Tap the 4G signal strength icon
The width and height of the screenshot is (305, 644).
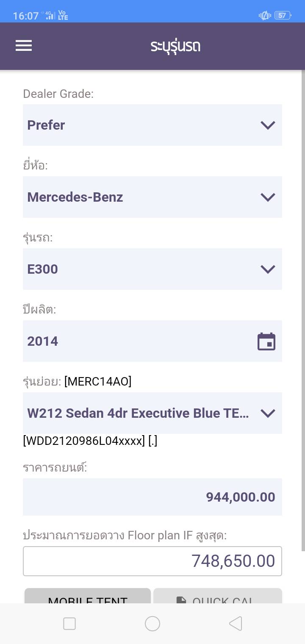(50, 16)
